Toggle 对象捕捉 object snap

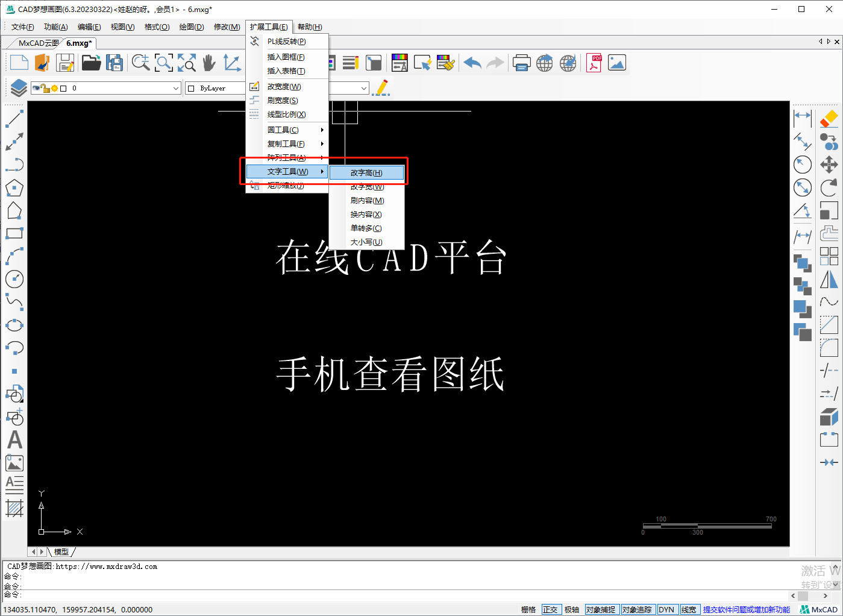coord(601,609)
